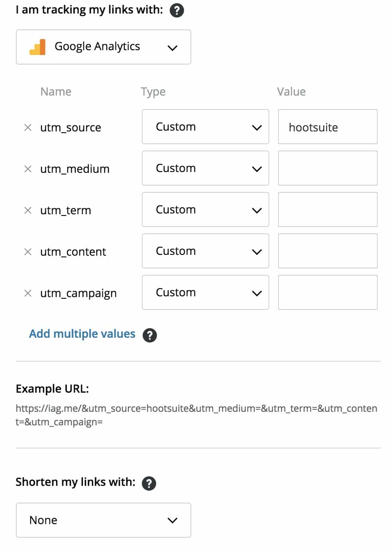This screenshot has width=392, height=552.
Task: Click the 'I am tracking my links with:' label
Action: [89, 10]
